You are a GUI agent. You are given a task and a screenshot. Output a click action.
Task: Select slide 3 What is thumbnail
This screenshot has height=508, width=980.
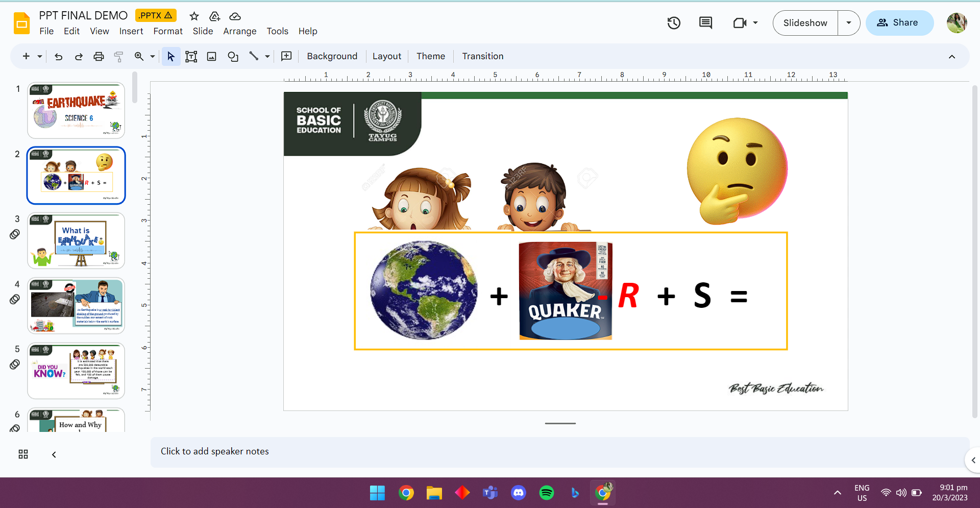[76, 240]
